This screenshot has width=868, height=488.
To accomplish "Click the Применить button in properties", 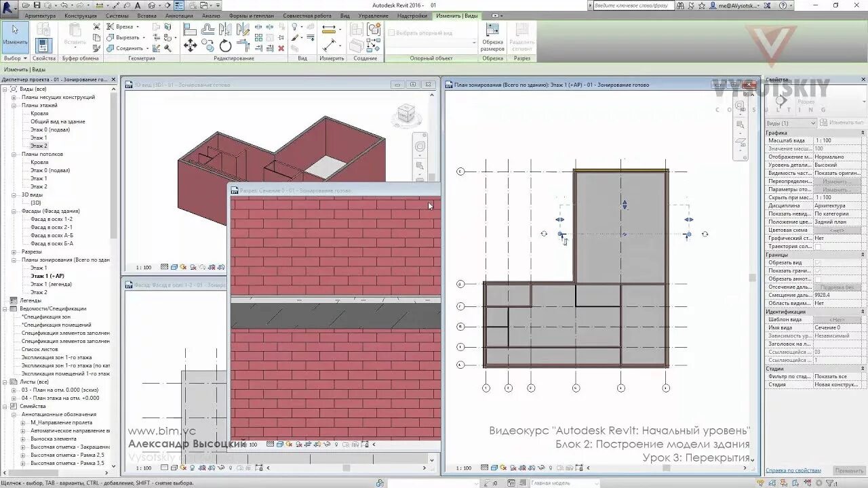I will [x=849, y=470].
